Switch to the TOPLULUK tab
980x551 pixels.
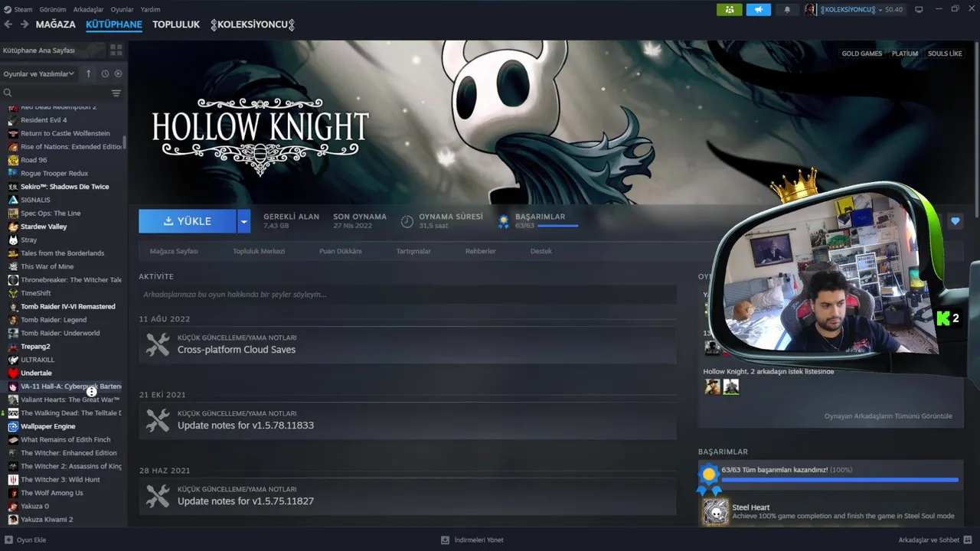click(176, 24)
